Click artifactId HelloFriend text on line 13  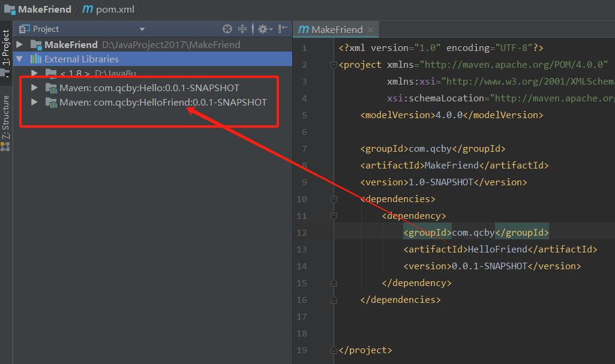(x=500, y=249)
